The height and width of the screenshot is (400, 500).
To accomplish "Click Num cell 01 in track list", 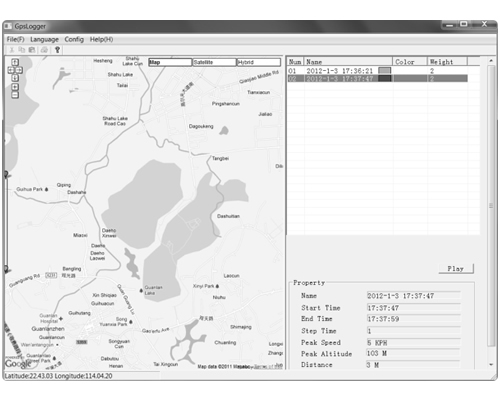I will (292, 71).
